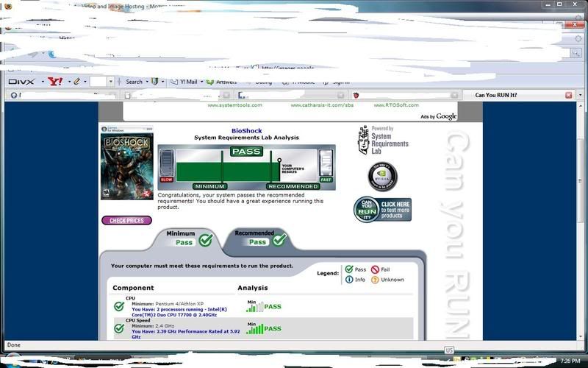588x368 pixels.
Task: Click the 7:26 PM taskbar clock
Action: tap(570, 361)
